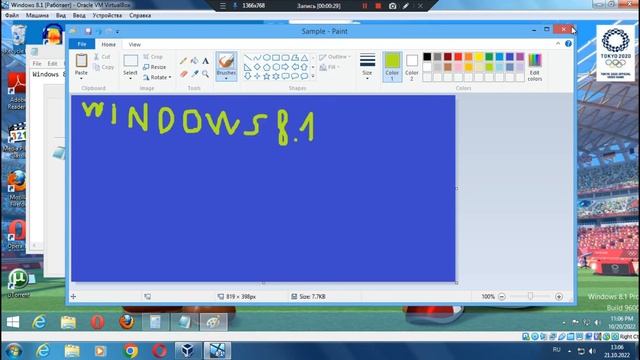640x360 pixels.
Task: Switch to the View ribbon tab
Action: [x=134, y=44]
